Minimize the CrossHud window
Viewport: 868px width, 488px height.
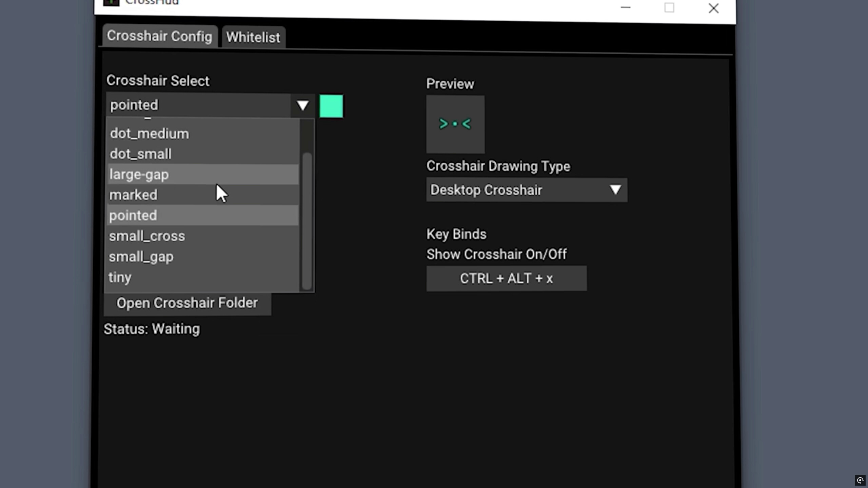point(626,8)
